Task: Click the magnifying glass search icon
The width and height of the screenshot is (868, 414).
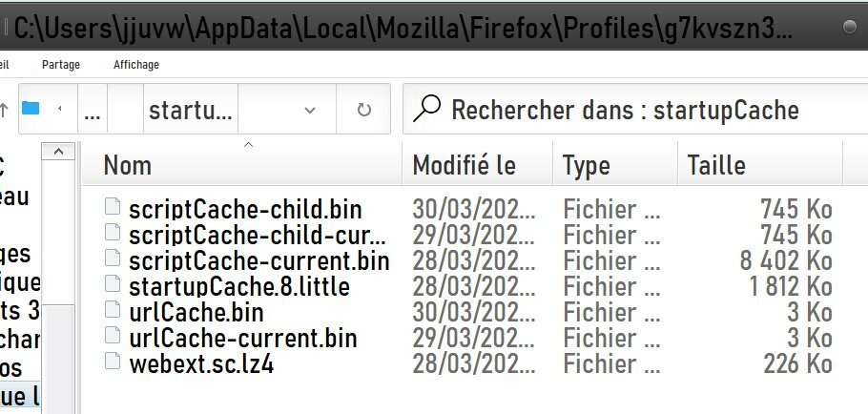Action: tap(426, 110)
